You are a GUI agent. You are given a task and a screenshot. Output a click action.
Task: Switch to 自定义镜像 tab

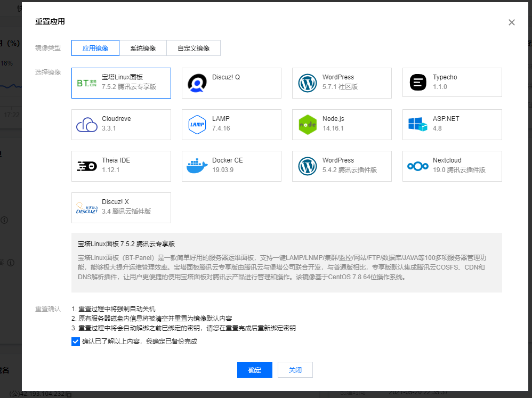[194, 48]
